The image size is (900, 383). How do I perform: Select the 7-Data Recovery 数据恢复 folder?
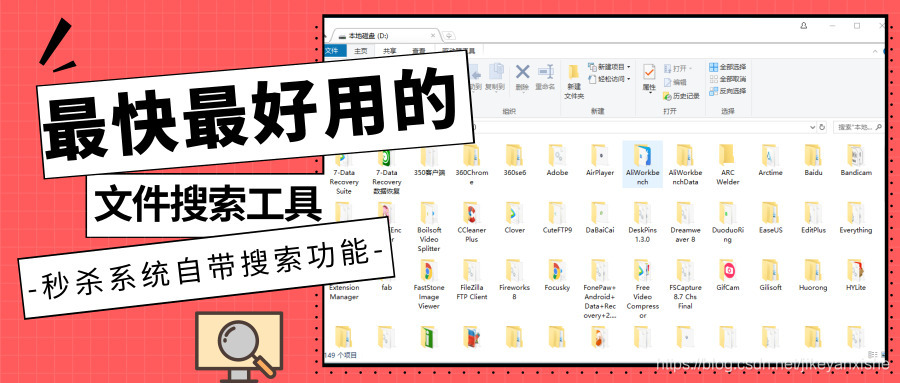386,172
